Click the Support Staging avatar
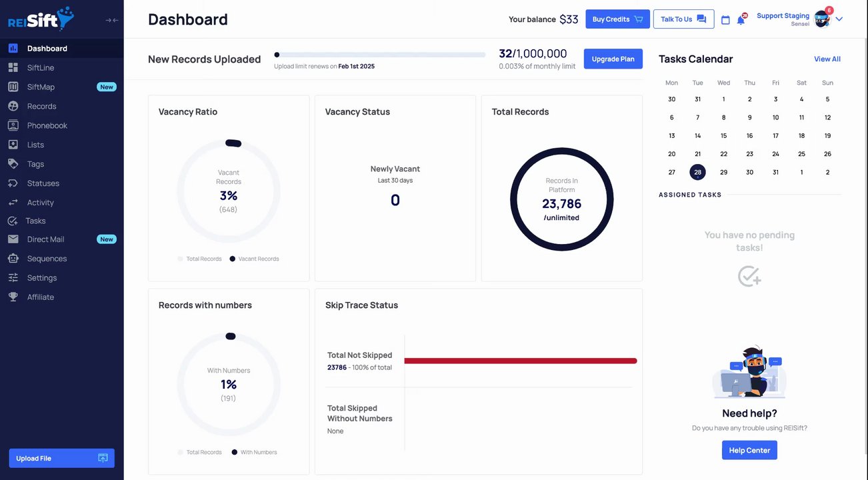This screenshot has width=868, height=480. click(823, 19)
